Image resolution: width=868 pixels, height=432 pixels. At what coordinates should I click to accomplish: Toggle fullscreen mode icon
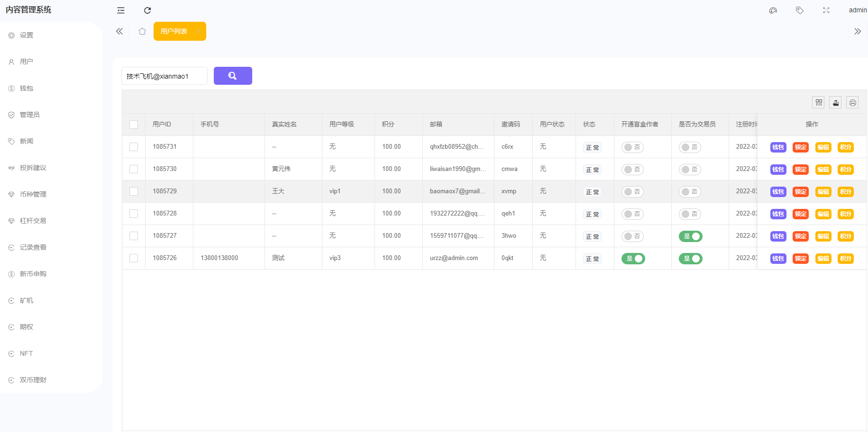pyautogui.click(x=826, y=10)
